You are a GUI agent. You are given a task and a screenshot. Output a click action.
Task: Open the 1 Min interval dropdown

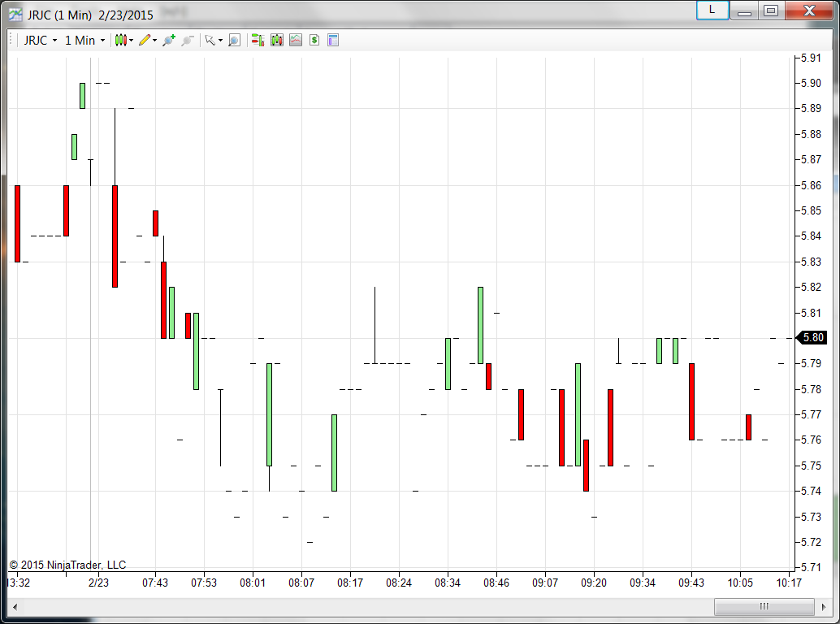tap(84, 40)
